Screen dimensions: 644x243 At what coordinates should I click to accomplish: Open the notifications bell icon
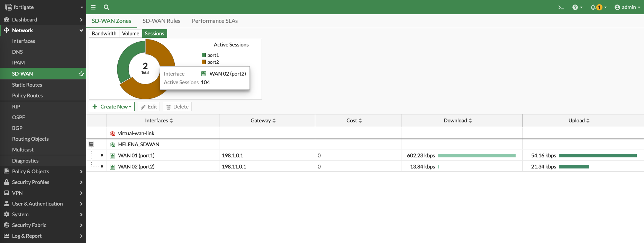pos(593,7)
